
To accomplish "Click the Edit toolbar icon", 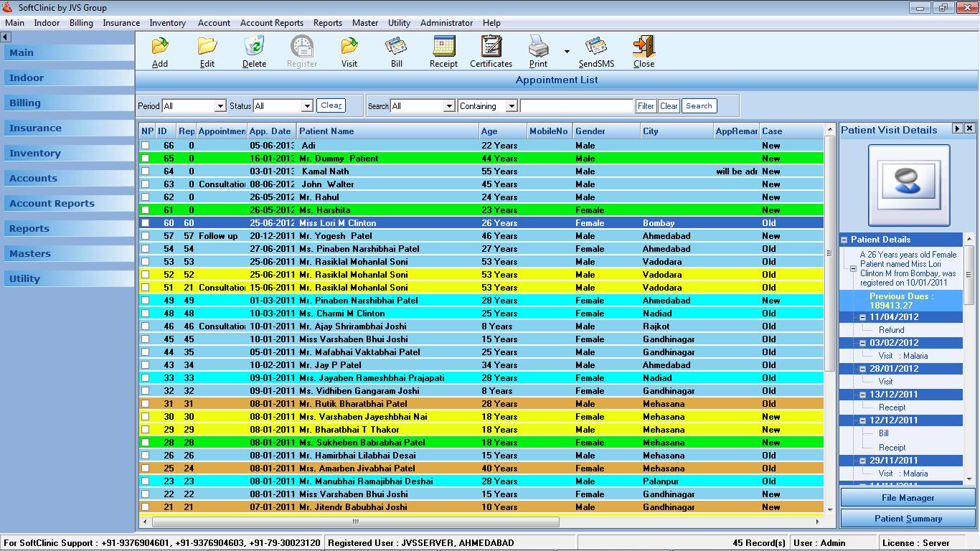I will [x=207, y=47].
